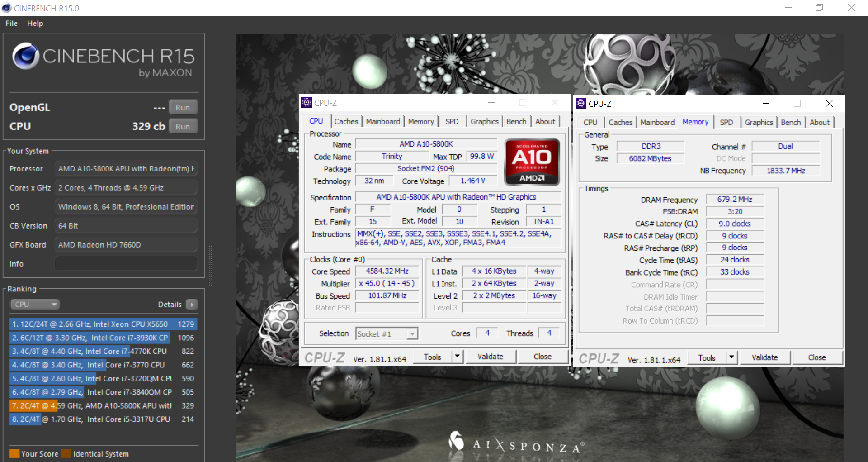Click the Your Score orange legend swatch
The width and height of the screenshot is (868, 462).
pyautogui.click(x=14, y=453)
